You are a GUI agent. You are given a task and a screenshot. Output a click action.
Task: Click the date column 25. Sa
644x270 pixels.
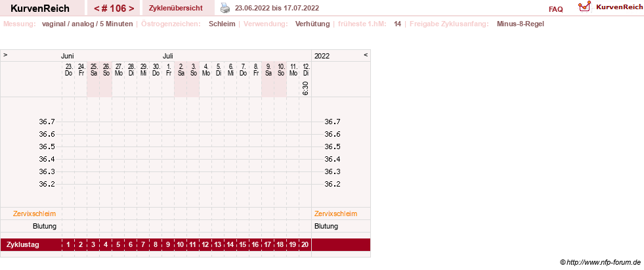pyautogui.click(x=93, y=70)
